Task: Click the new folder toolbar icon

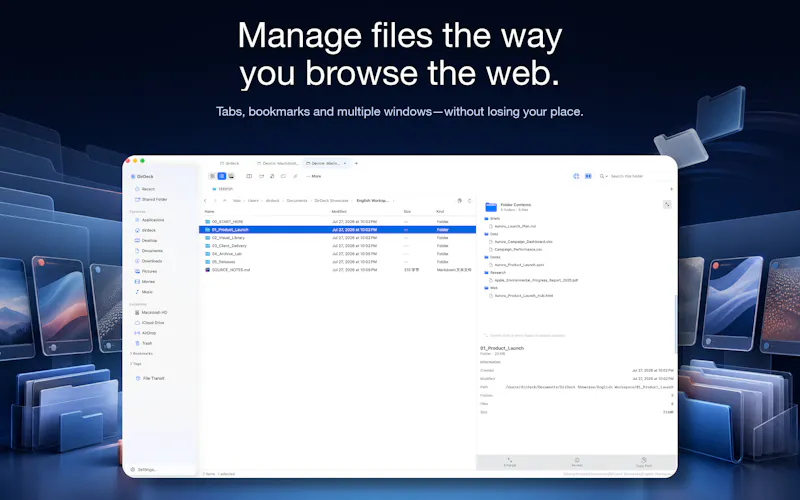Action: 261,176
